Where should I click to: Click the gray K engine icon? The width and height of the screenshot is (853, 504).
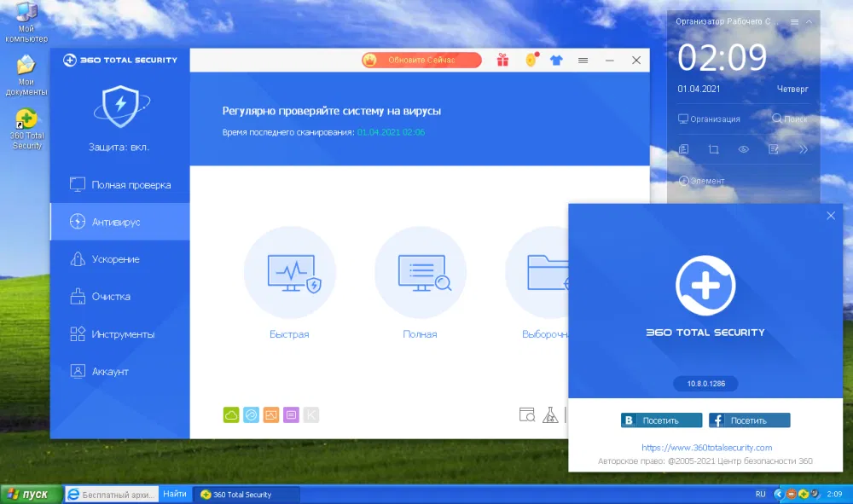point(311,414)
